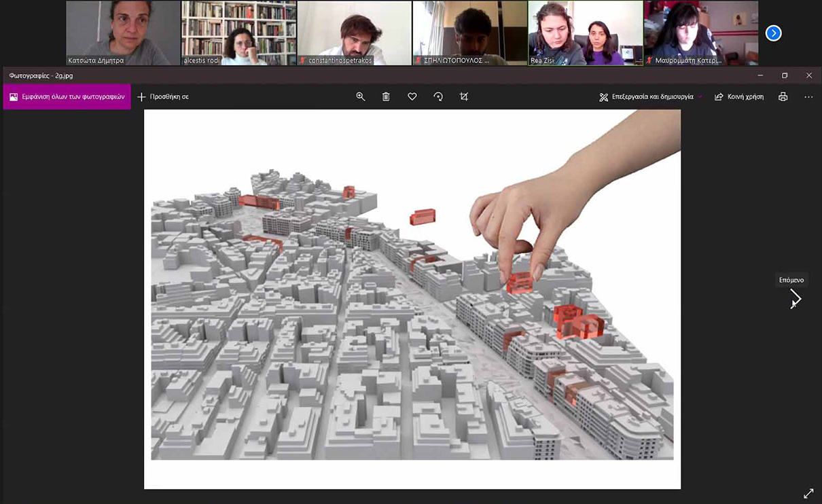The width and height of the screenshot is (822, 504).
Task: Open the three-dot more options menu
Action: (x=808, y=97)
